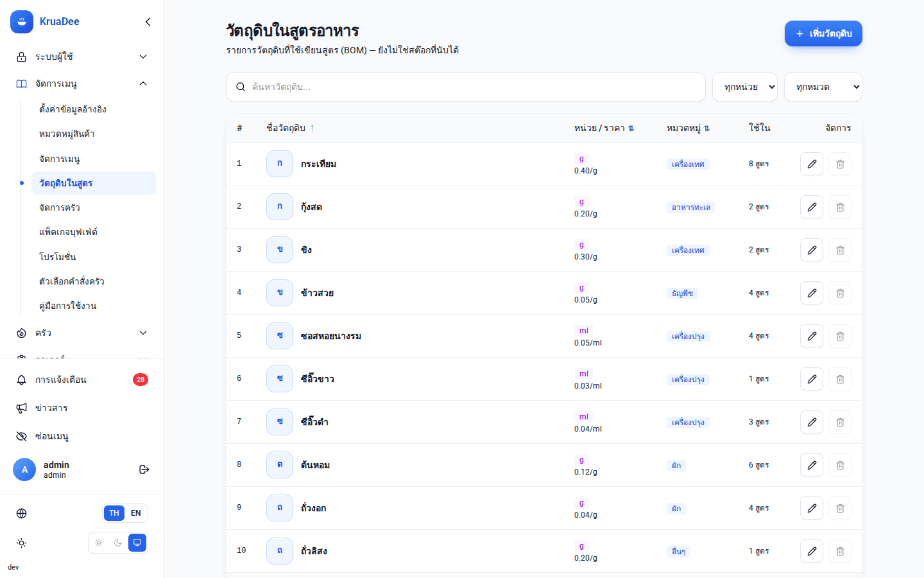Open แพ็คเกจบุฟเฟ่ต์ menu link

(x=94, y=232)
